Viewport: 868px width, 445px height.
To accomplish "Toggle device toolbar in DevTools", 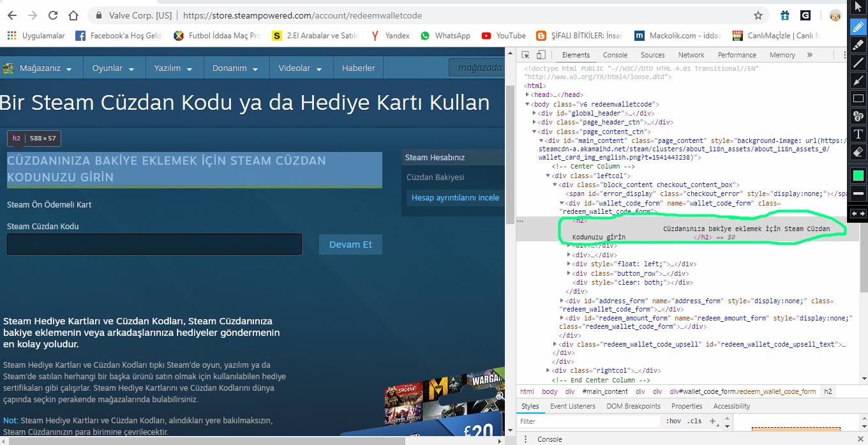I will [x=541, y=55].
